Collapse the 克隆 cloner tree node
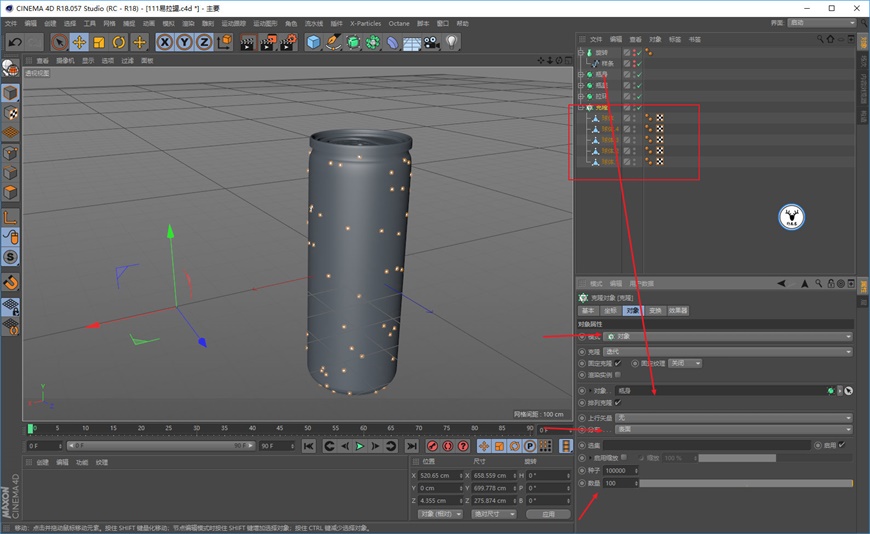This screenshot has height=534, width=870. tap(581, 107)
